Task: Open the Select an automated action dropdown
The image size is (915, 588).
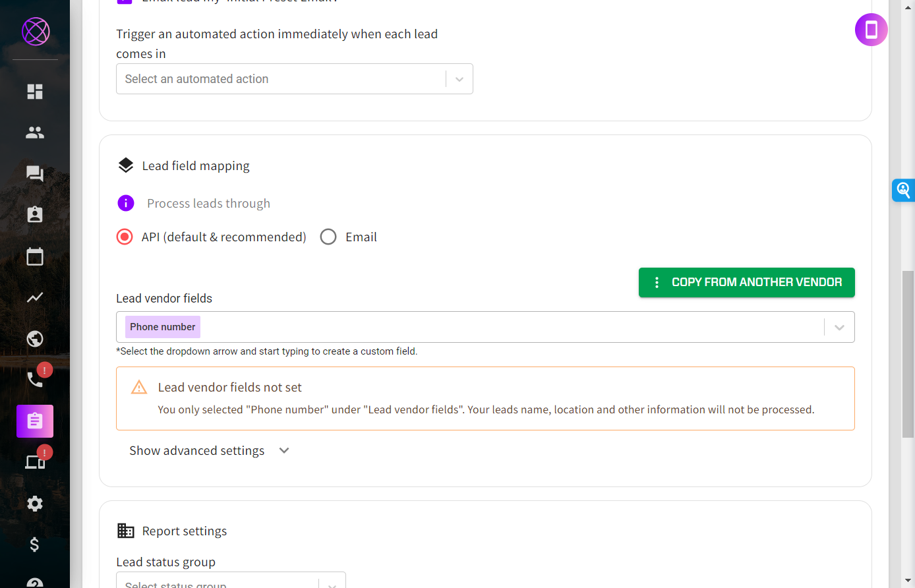Action: tap(295, 79)
